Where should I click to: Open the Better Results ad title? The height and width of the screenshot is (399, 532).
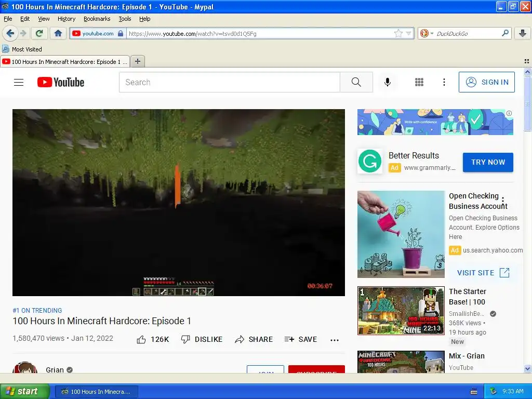click(x=414, y=155)
